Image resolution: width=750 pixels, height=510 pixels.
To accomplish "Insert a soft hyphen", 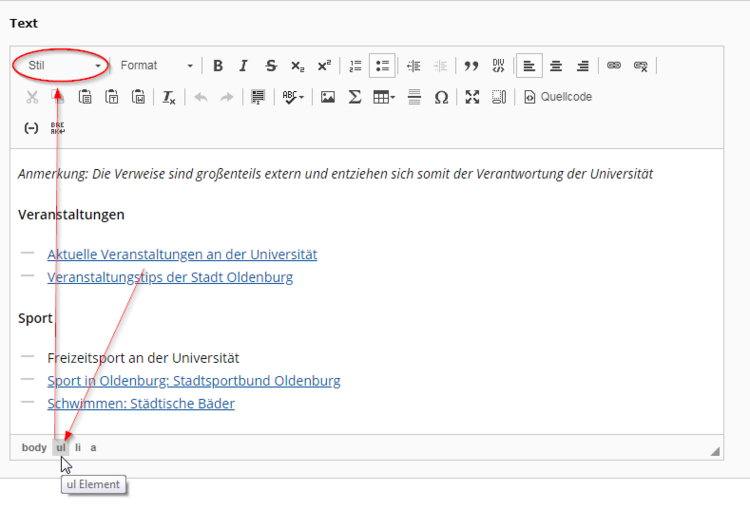I will click(31, 128).
